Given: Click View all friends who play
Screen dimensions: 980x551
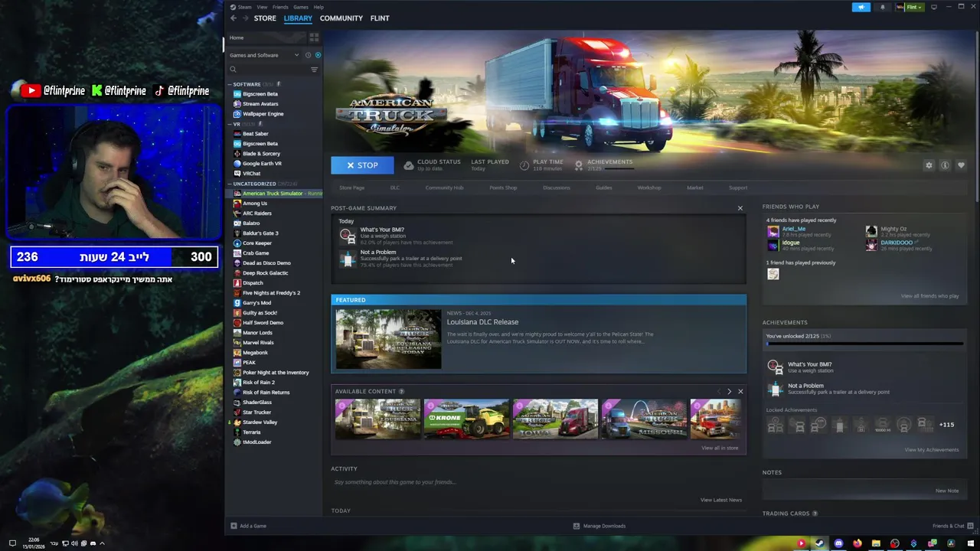Looking at the screenshot, I should [x=929, y=296].
